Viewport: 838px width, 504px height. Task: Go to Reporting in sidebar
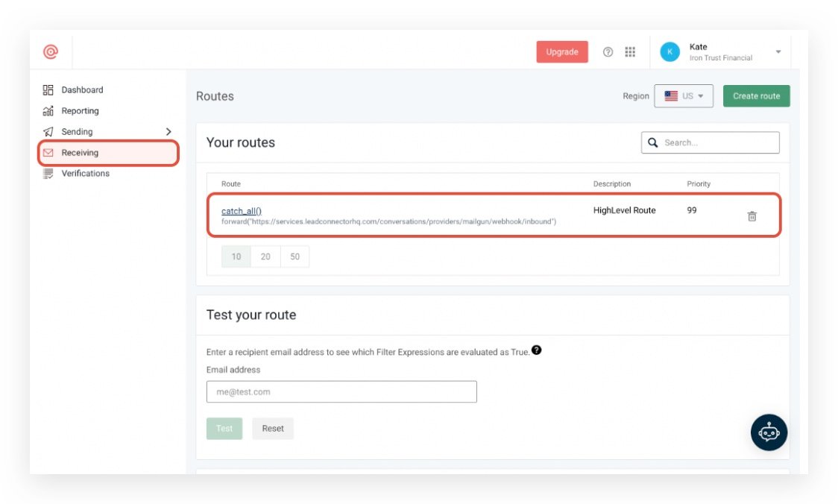(80, 111)
